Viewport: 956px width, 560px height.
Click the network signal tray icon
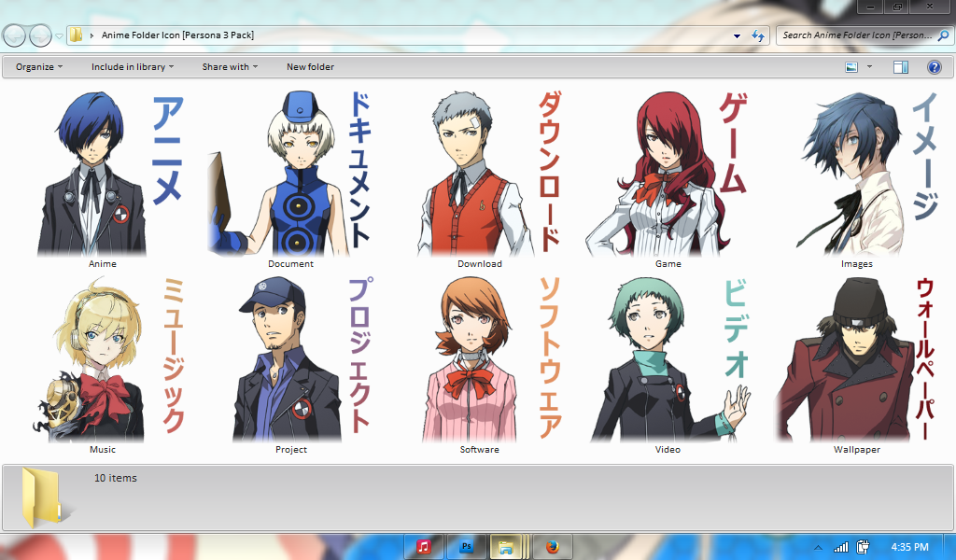click(841, 547)
